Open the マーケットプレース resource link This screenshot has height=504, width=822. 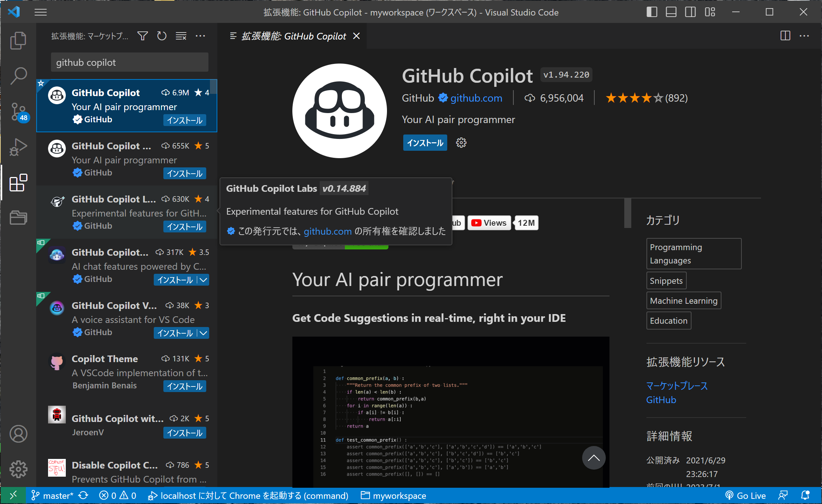pyautogui.click(x=677, y=386)
